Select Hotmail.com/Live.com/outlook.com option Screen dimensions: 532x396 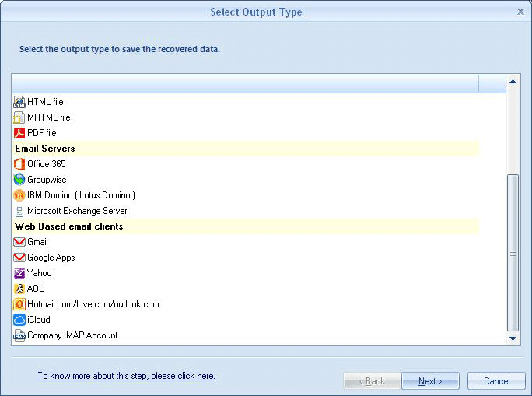(93, 304)
